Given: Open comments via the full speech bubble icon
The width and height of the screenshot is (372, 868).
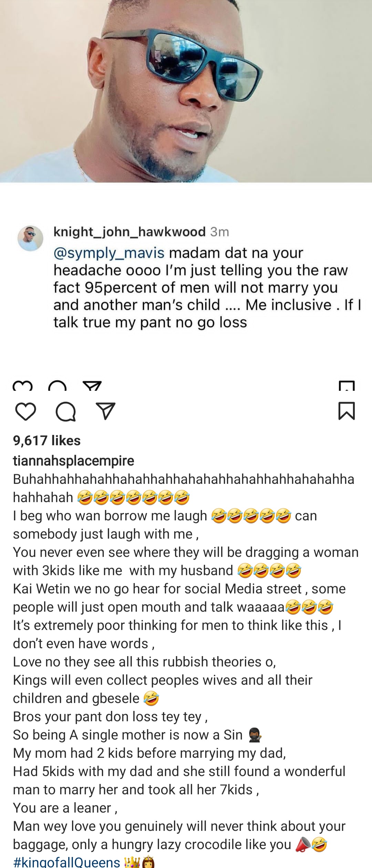Looking at the screenshot, I should pyautogui.click(x=66, y=411).
